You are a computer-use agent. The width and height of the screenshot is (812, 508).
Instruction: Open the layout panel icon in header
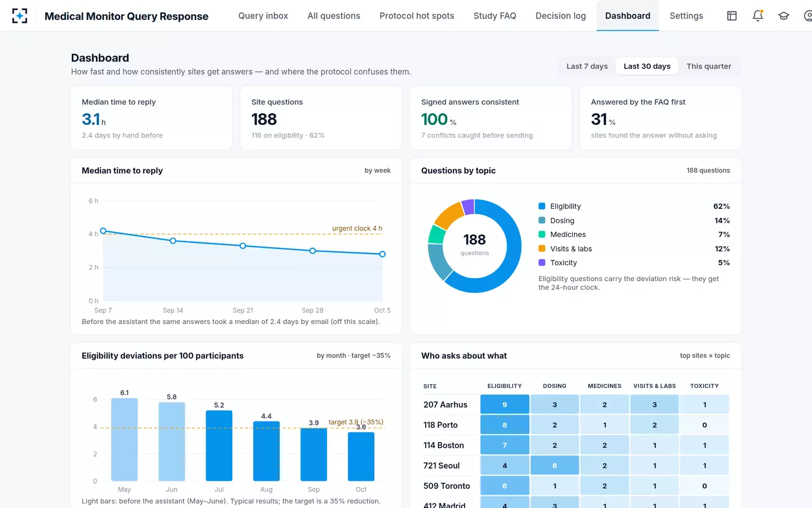(732, 16)
